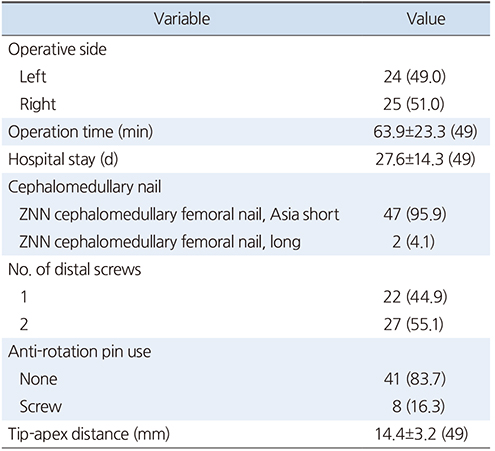Click the Value column header

[426, 19]
